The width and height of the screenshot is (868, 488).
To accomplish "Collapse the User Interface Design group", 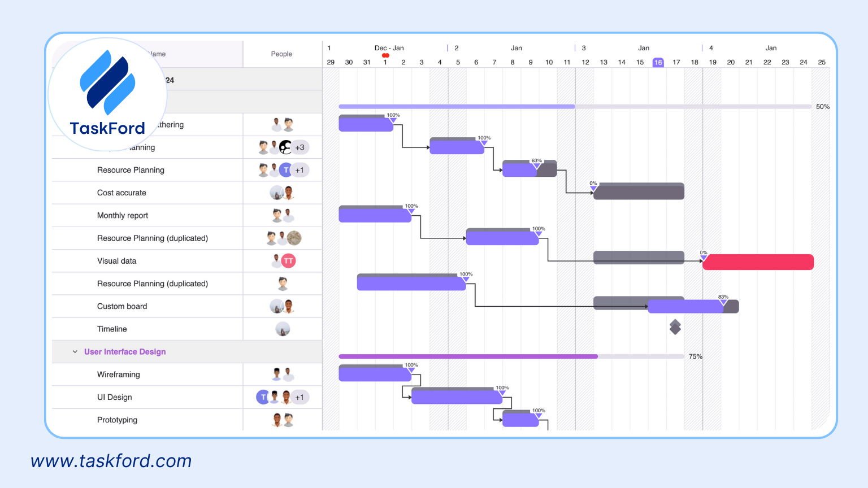I will tap(75, 351).
